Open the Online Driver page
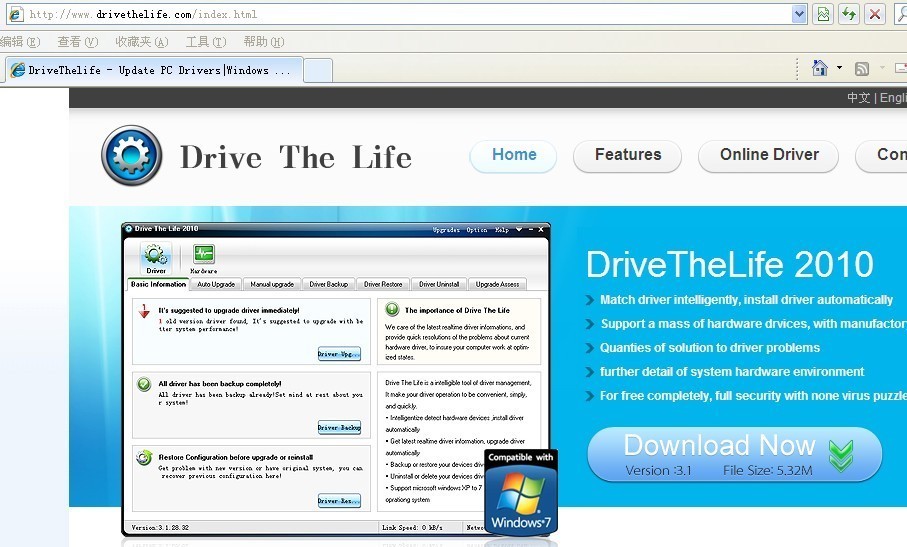This screenshot has width=907, height=547. click(769, 155)
